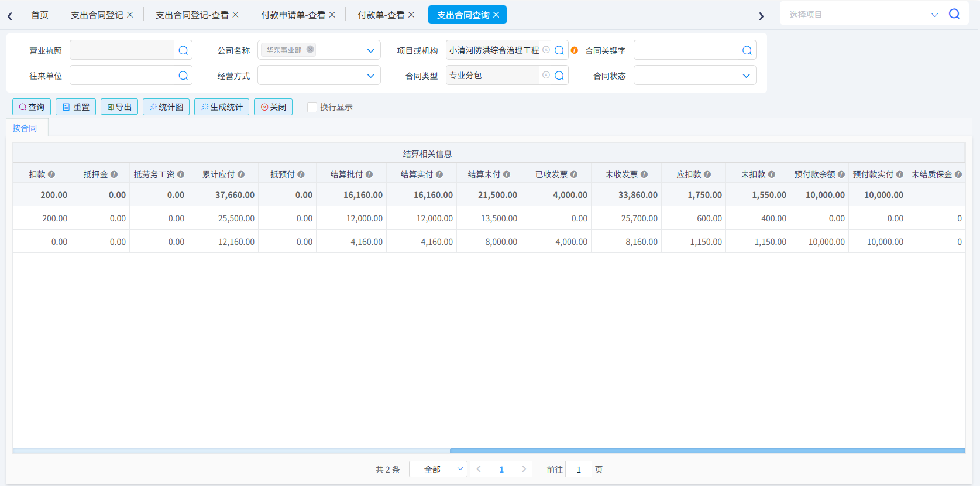Screen dimensions: 980x486
Task: Show help icon for 抵押金 column
Action: [114, 174]
